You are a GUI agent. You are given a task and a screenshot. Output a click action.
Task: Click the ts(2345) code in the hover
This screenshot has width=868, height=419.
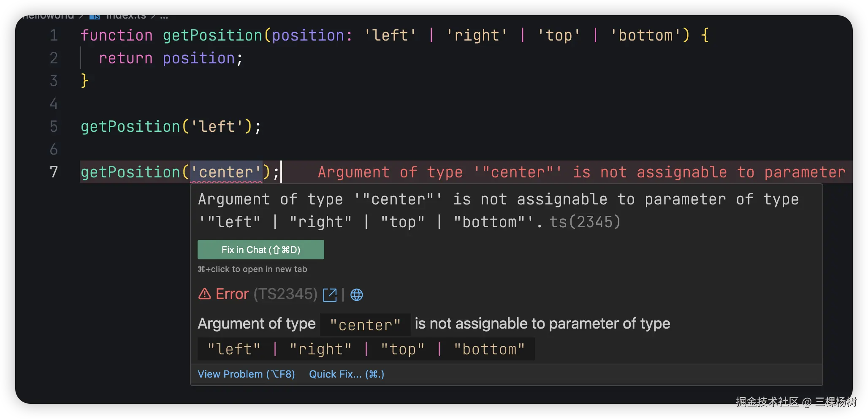coord(585,222)
